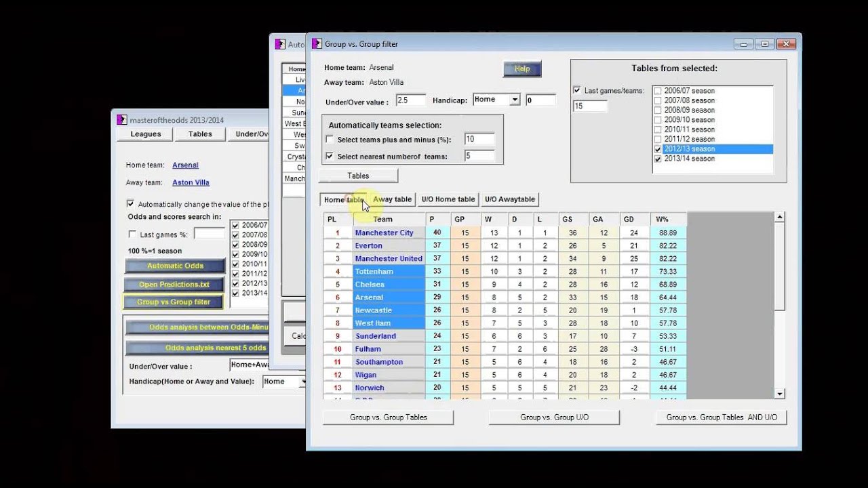Click Group vs. Group Tables AND U/O

pyautogui.click(x=722, y=418)
